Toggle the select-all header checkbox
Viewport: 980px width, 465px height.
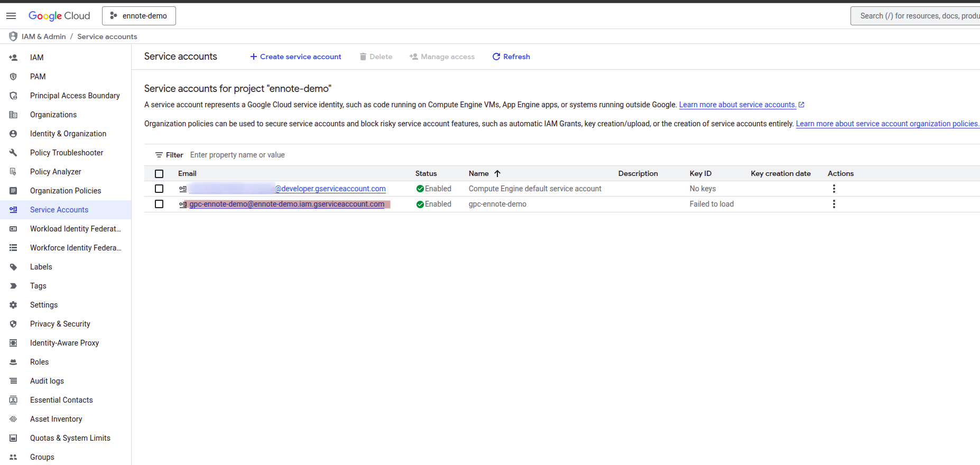pos(159,174)
